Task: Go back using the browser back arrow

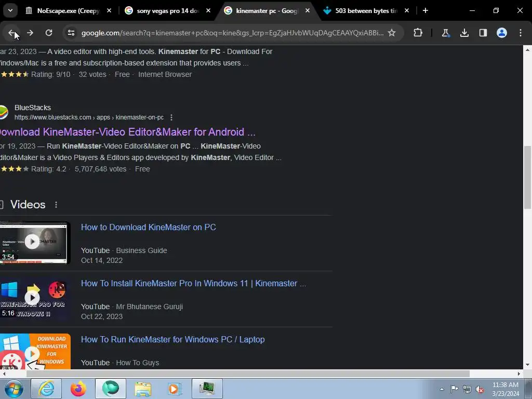Action: point(11,33)
